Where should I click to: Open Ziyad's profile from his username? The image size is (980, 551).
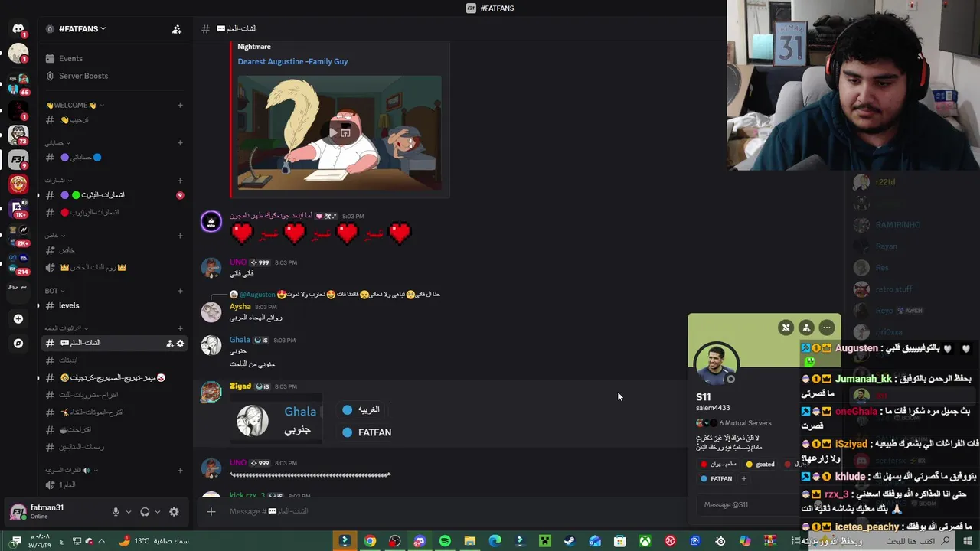[240, 386]
